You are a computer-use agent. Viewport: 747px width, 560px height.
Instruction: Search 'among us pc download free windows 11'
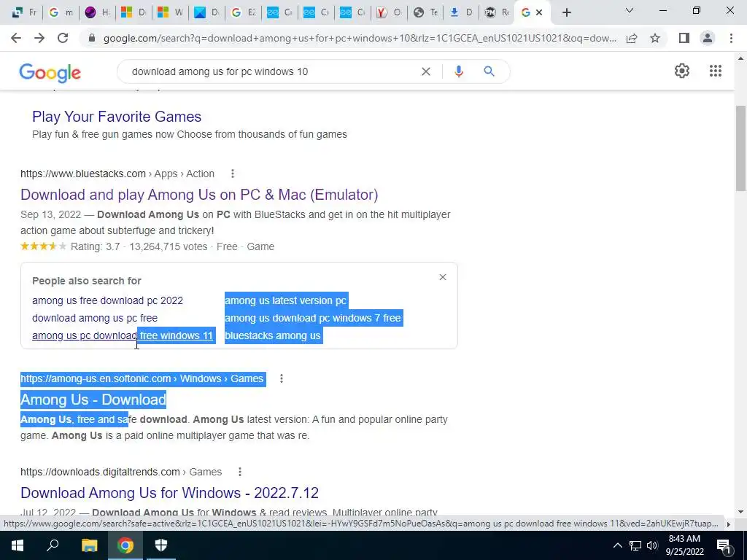(x=123, y=335)
